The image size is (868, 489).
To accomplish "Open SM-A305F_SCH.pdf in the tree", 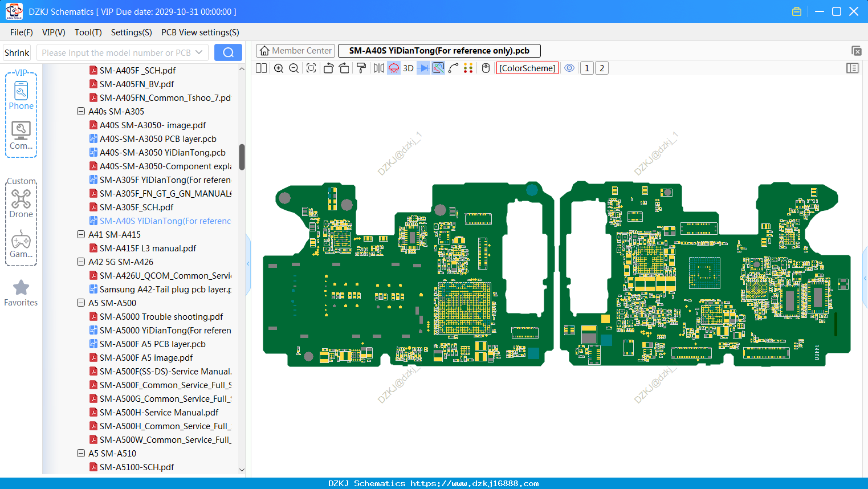I will tap(136, 207).
